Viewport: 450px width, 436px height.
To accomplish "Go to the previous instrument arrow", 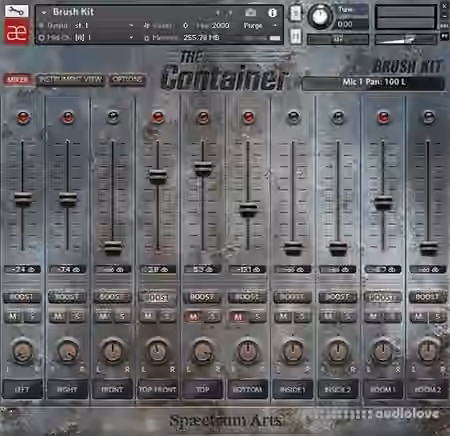I will [218, 13].
